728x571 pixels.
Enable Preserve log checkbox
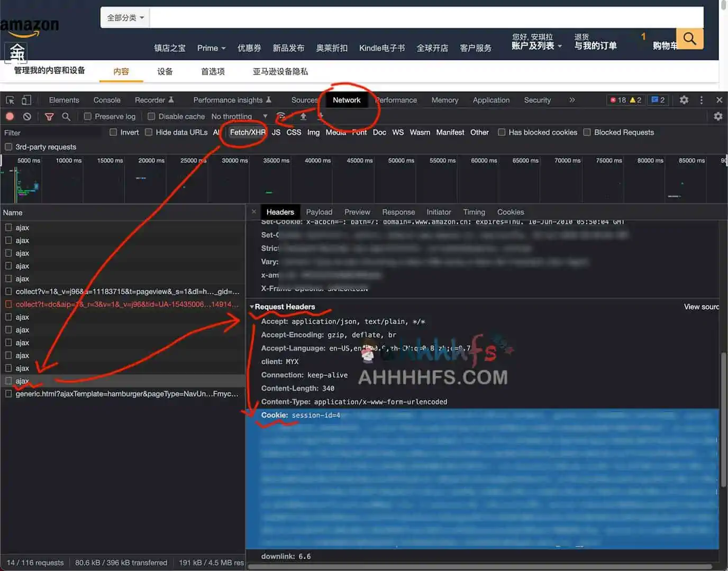tap(88, 116)
